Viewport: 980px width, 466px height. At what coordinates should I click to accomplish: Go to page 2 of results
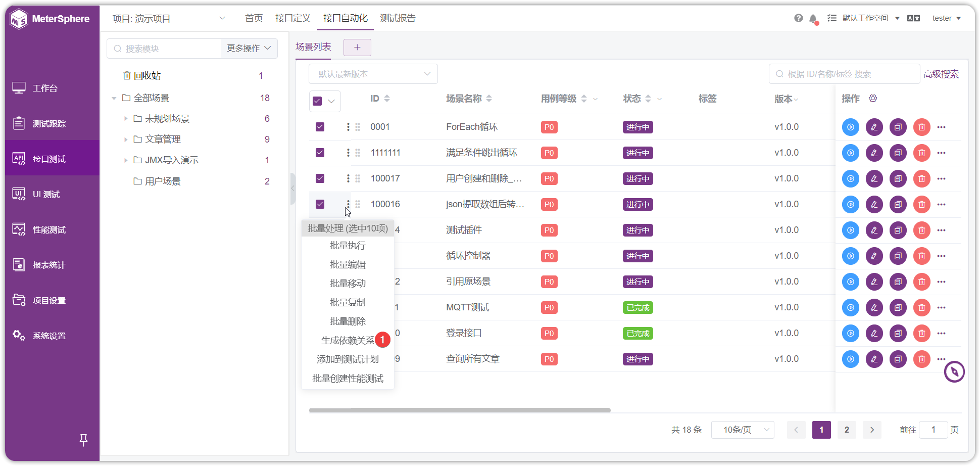click(x=847, y=430)
